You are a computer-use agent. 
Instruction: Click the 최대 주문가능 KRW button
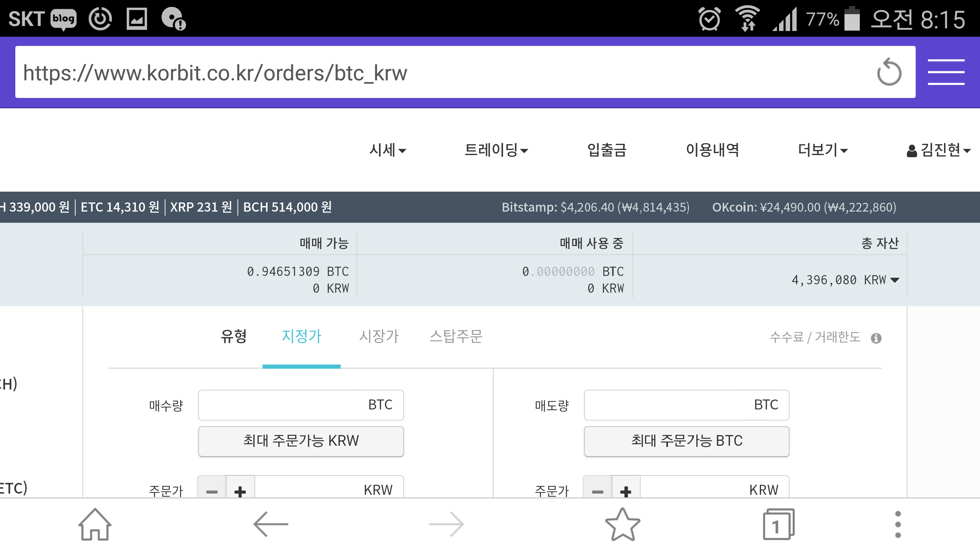pyautogui.click(x=301, y=441)
